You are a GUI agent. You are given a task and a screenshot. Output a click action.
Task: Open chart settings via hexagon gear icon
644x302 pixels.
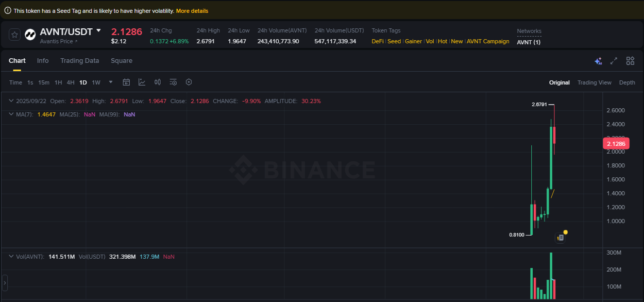point(189,82)
